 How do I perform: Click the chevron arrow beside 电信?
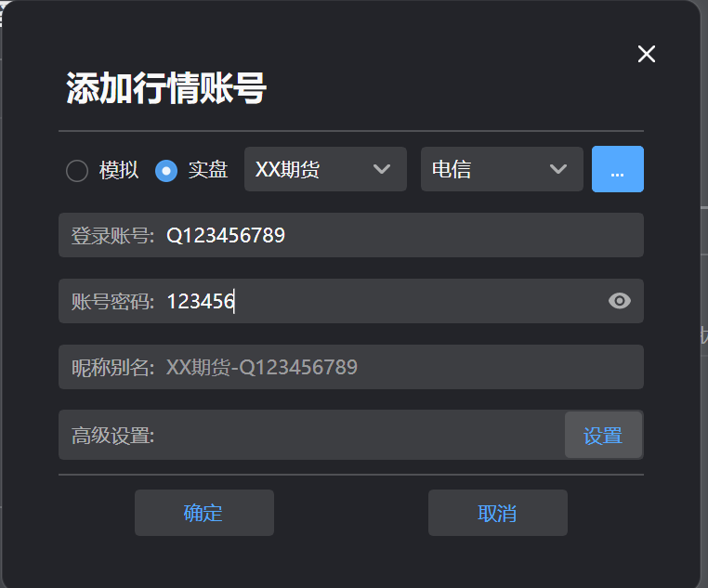click(x=558, y=169)
